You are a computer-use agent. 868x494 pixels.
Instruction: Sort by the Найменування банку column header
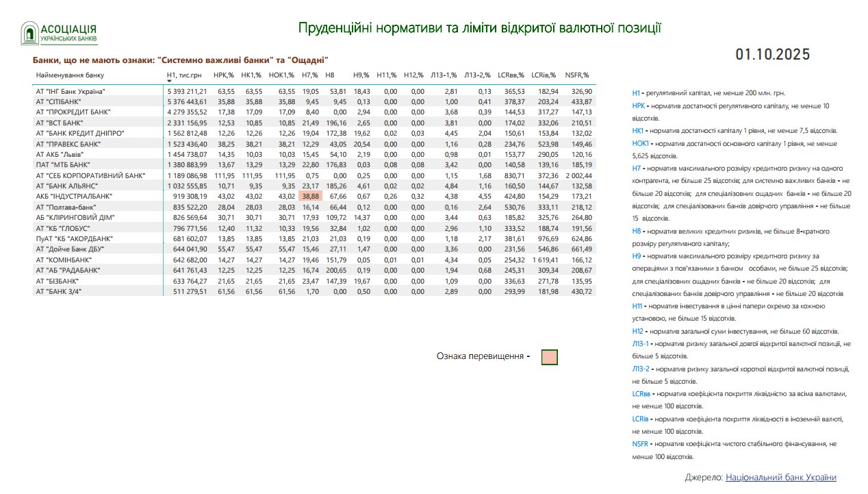tap(71, 75)
